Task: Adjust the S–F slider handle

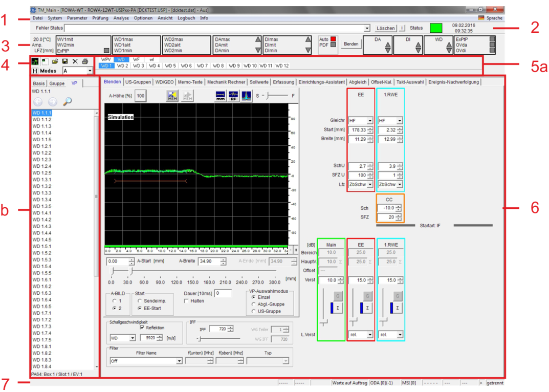Action: click(268, 96)
